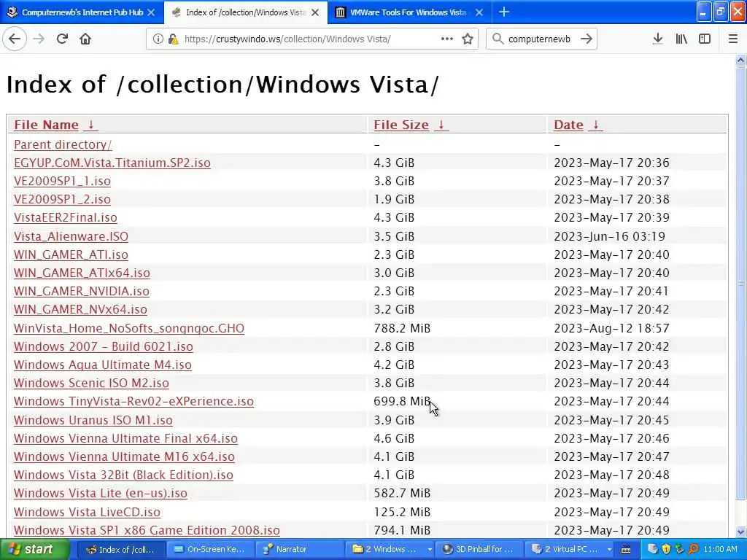747x560 pixels.
Task: Download Windows Vienna Ultimate Final x64.iso
Action: click(125, 438)
